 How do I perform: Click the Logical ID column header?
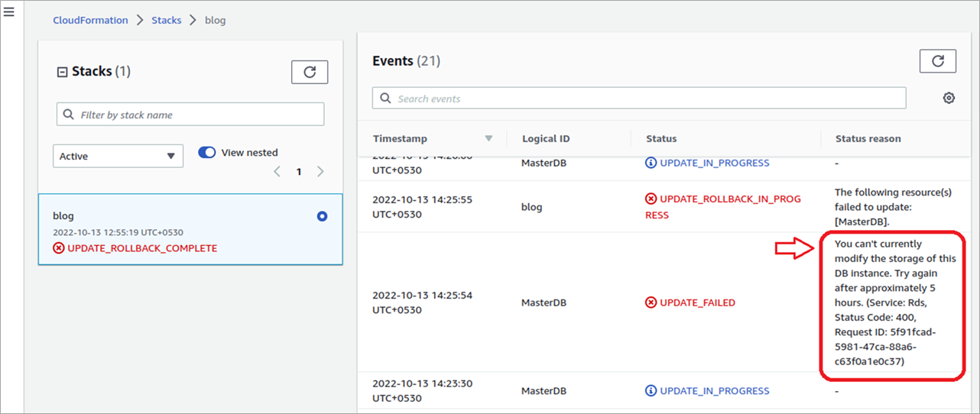[x=546, y=138]
